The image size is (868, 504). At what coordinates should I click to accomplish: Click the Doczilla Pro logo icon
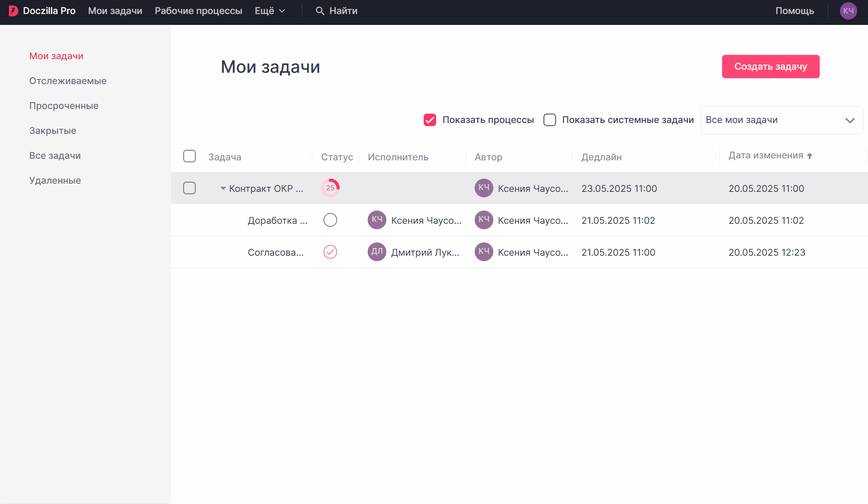(x=13, y=11)
